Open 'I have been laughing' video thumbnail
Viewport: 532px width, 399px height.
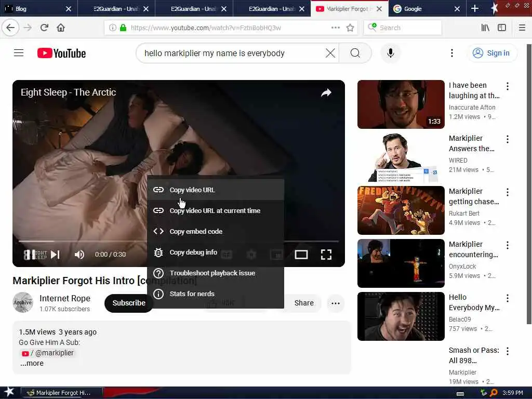click(x=401, y=104)
